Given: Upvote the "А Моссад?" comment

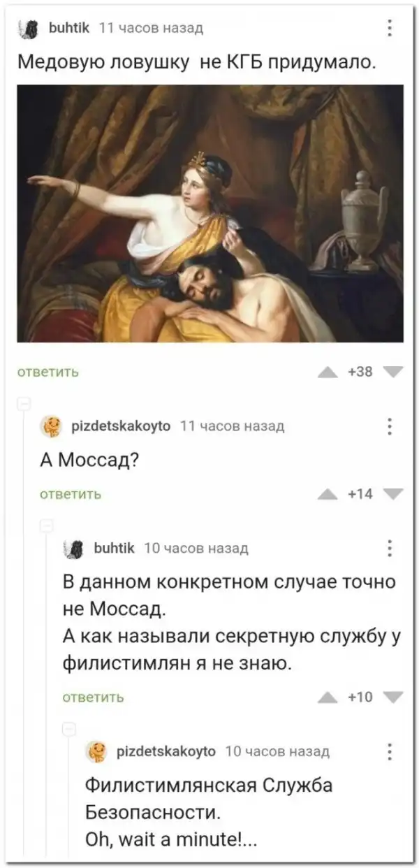Looking at the screenshot, I should [x=328, y=494].
